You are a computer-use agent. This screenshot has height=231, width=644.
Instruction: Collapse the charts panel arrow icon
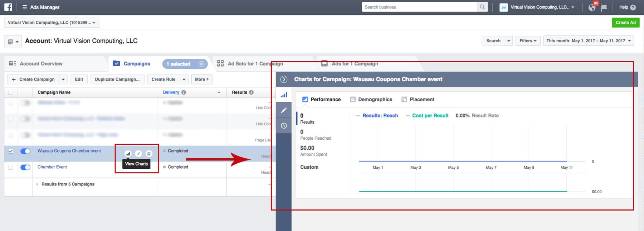click(x=284, y=80)
